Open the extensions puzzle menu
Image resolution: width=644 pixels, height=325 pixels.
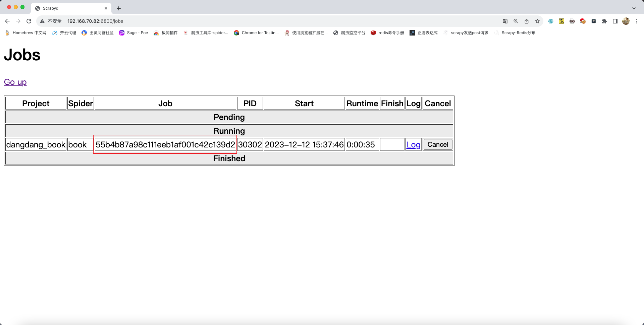604,21
